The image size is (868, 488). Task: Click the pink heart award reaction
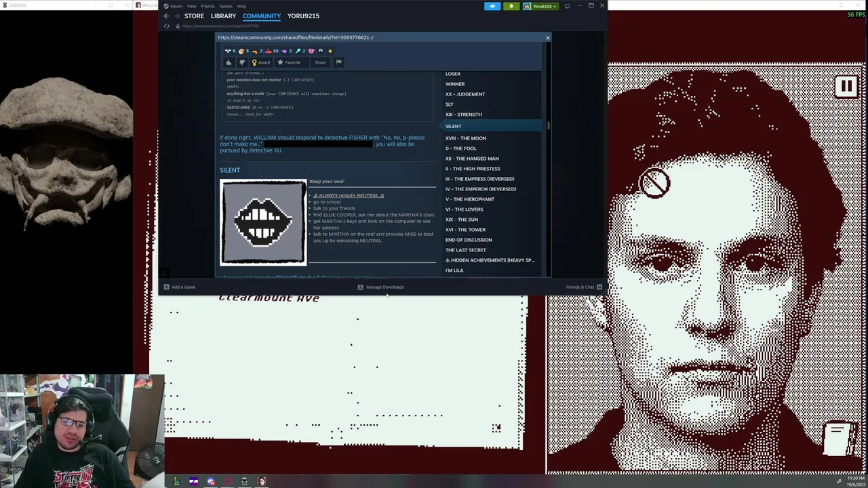click(x=311, y=51)
